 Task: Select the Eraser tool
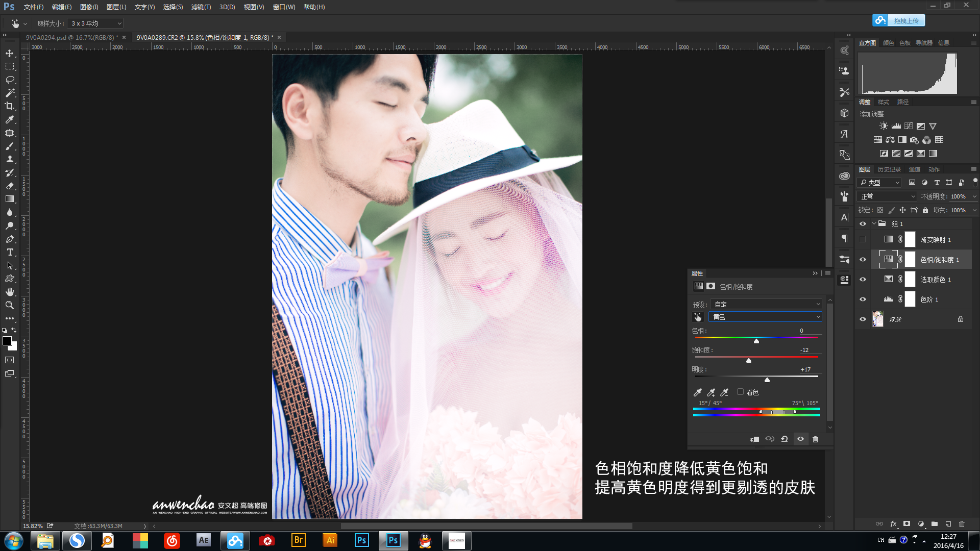point(10,186)
